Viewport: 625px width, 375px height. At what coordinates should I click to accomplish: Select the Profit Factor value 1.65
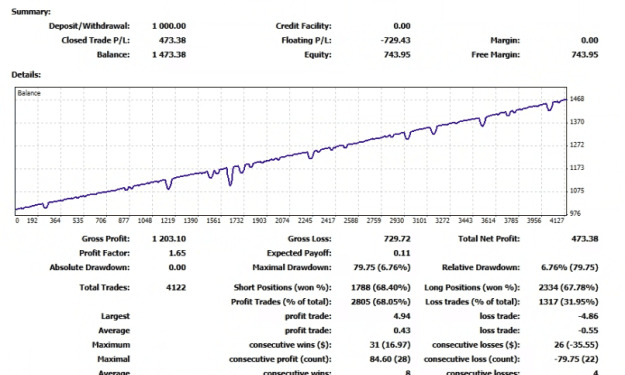tap(177, 253)
